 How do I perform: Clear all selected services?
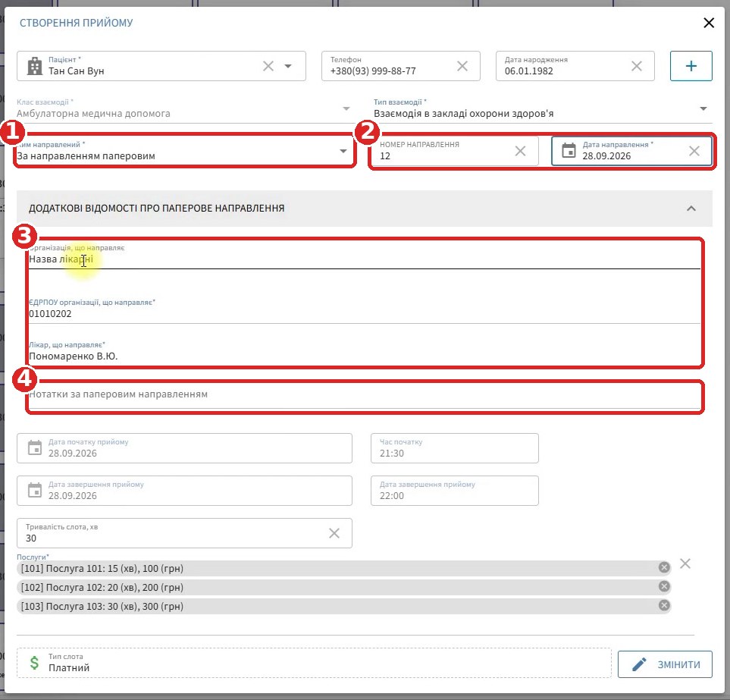(685, 564)
